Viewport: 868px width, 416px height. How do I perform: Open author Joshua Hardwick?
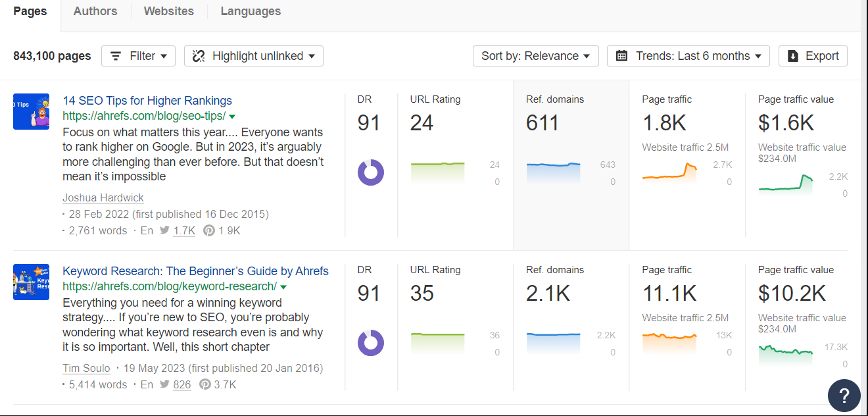point(103,197)
